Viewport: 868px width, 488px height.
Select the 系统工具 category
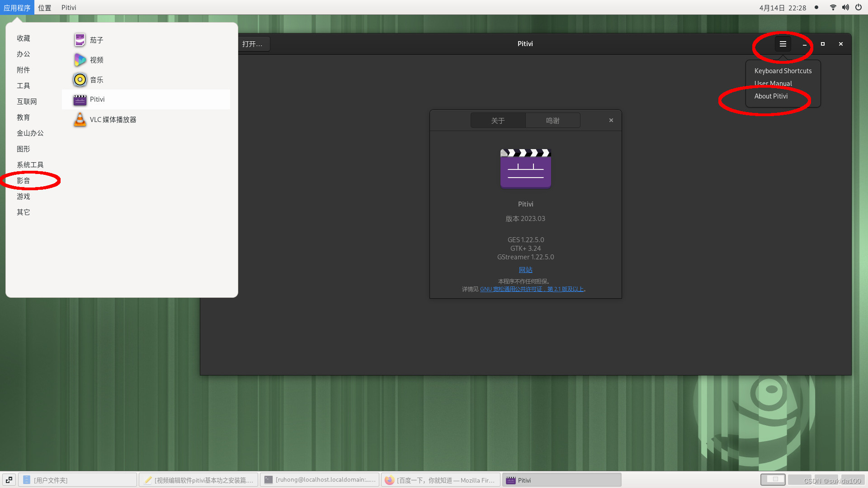click(30, 165)
